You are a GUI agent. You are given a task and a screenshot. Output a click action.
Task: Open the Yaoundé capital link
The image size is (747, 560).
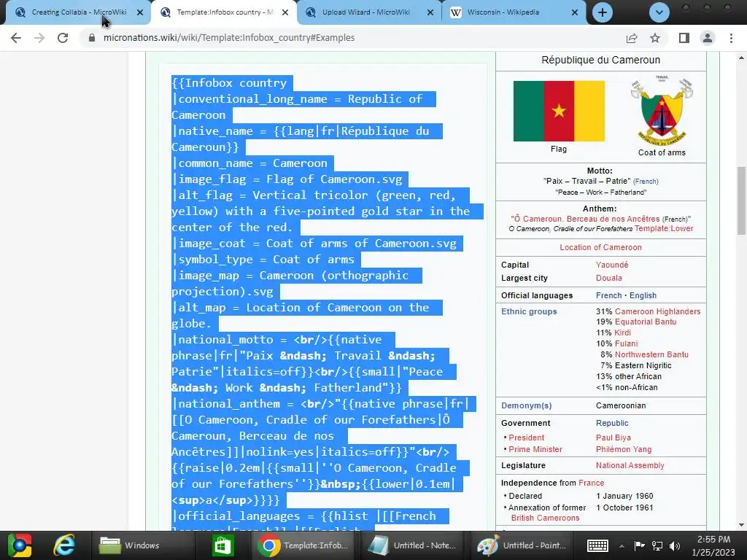[x=612, y=265]
